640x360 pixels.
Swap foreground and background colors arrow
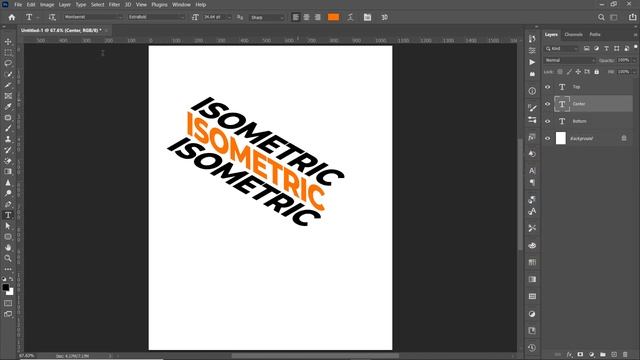point(11,279)
